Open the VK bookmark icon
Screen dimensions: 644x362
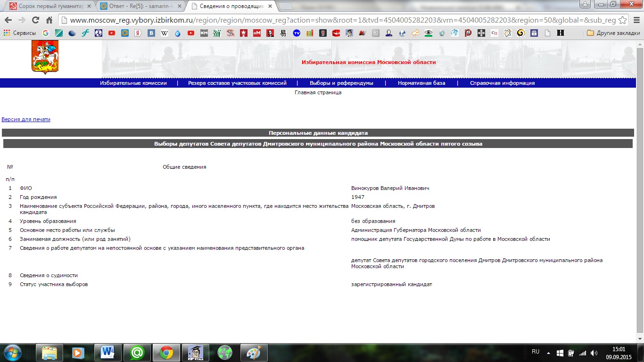pos(151,33)
